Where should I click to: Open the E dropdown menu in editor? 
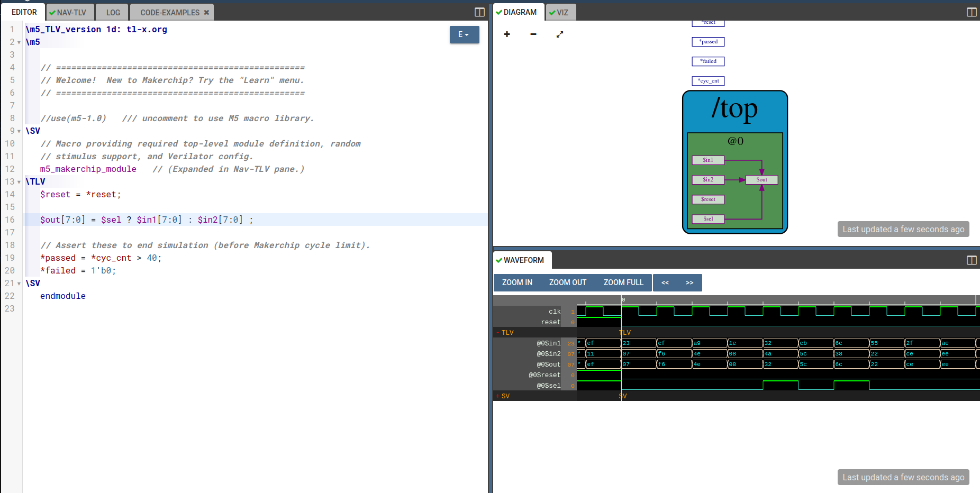[464, 34]
